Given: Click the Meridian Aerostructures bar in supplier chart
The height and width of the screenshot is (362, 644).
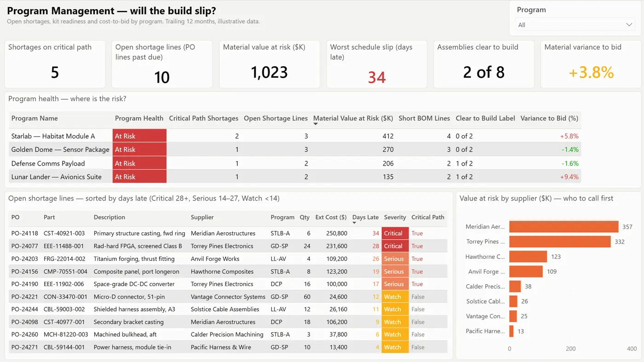Looking at the screenshot, I should [563, 227].
